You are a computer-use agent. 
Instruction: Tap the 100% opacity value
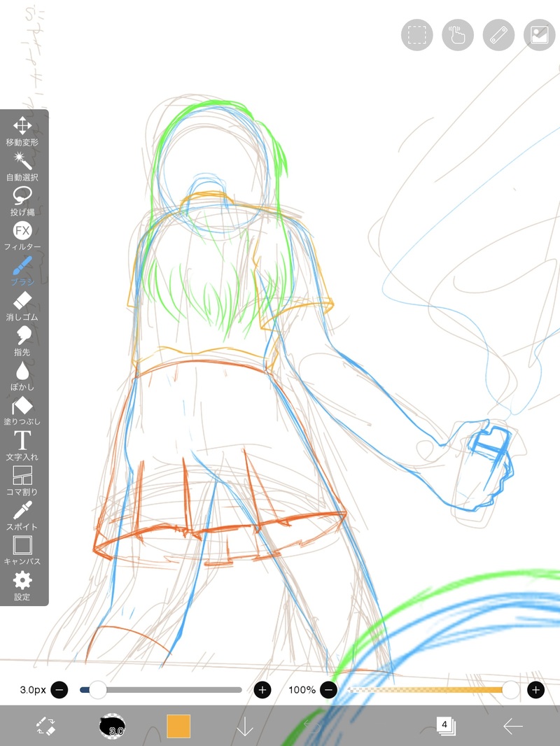pos(302,689)
